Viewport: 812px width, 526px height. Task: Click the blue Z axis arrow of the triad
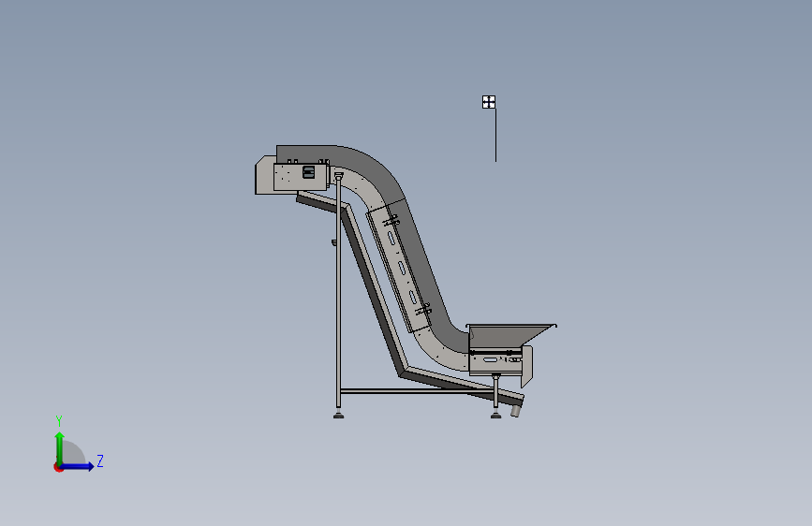tap(78, 466)
